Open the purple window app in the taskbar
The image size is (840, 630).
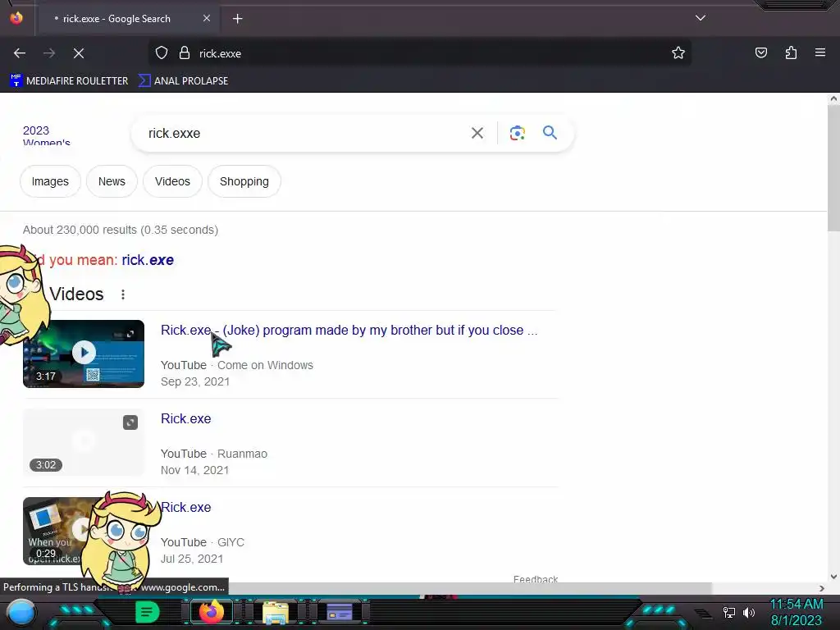[340, 612]
